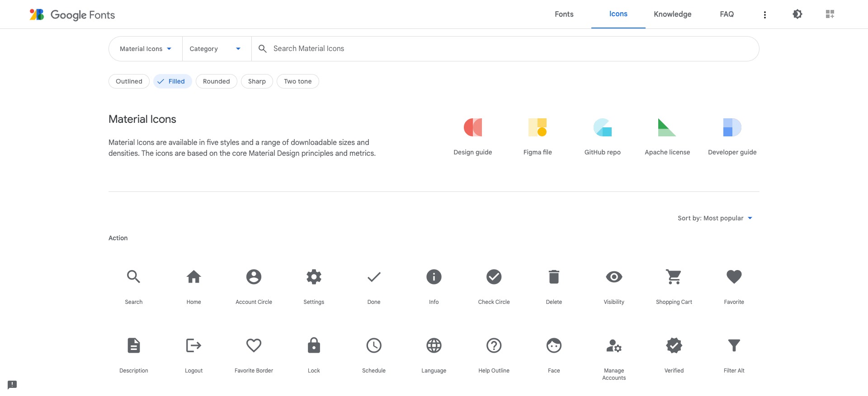The image size is (868, 396).
Task: Select the Check Circle icon
Action: [494, 277]
